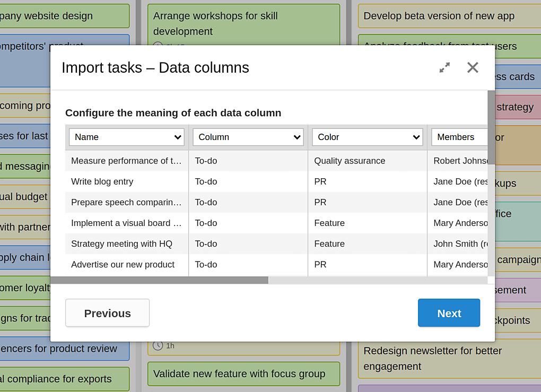
Task: Click the 'Quality assurance' cell
Action: tap(350, 161)
